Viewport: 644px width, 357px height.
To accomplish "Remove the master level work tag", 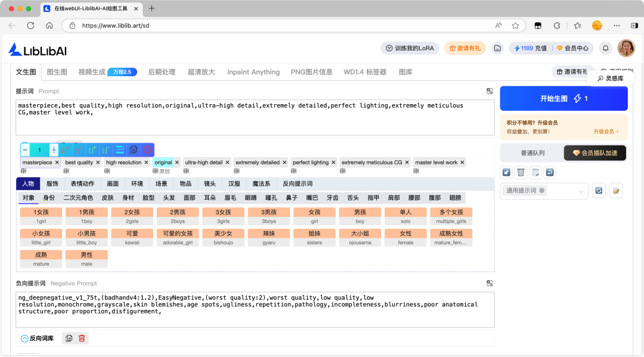I will point(462,163).
